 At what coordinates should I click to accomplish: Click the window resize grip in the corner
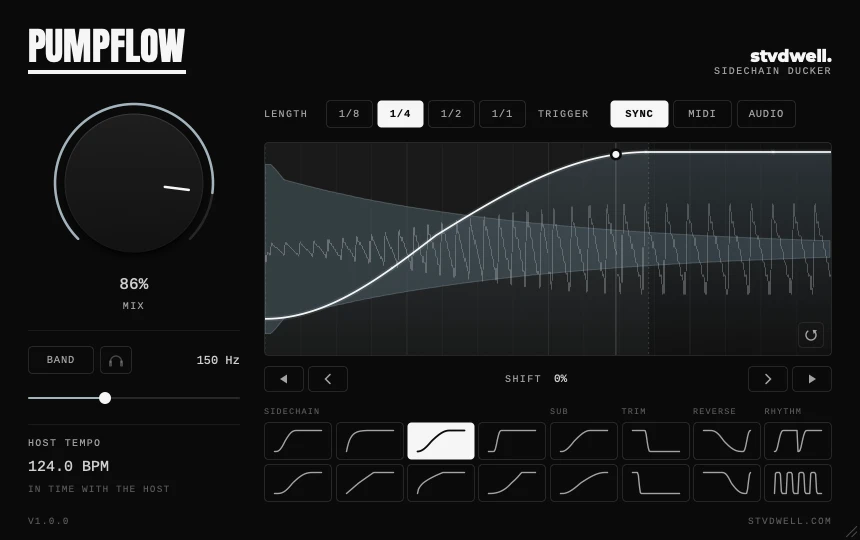coord(852,531)
